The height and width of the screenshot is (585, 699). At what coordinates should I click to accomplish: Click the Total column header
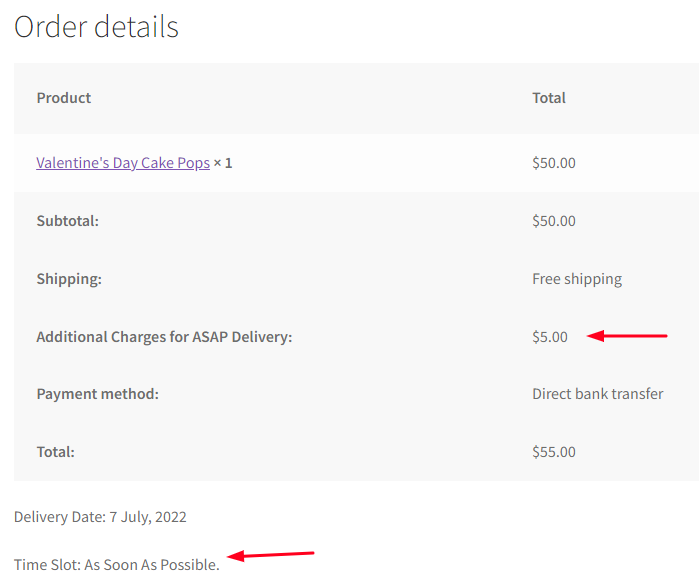(x=549, y=98)
